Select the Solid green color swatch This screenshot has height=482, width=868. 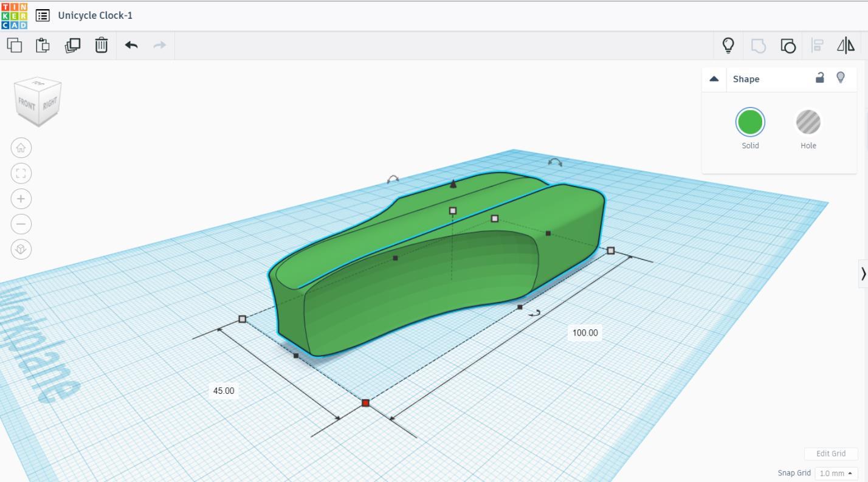coord(750,122)
